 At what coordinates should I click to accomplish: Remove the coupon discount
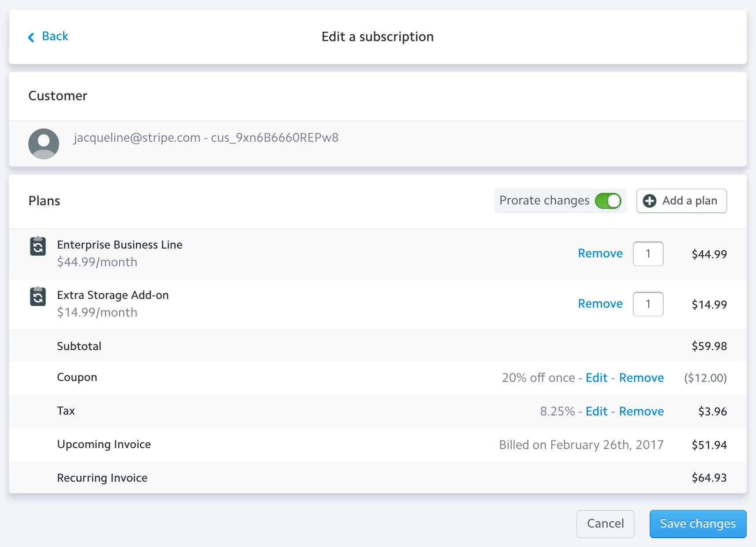point(641,378)
